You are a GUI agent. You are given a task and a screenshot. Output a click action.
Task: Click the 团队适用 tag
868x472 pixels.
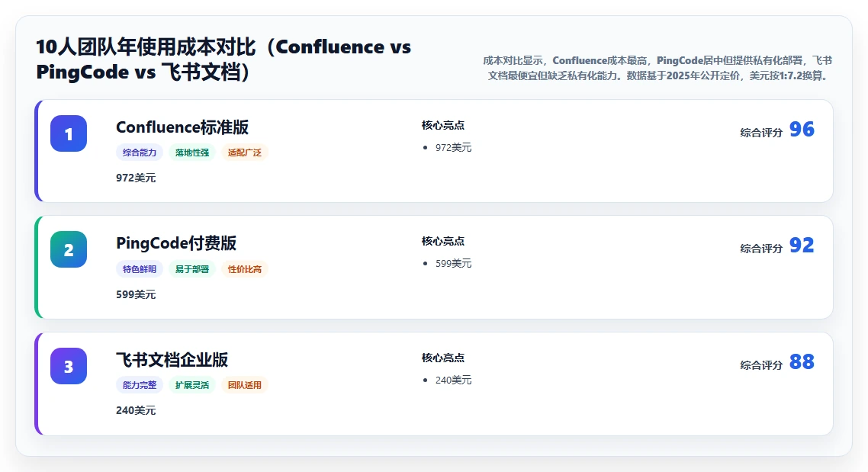click(245, 385)
